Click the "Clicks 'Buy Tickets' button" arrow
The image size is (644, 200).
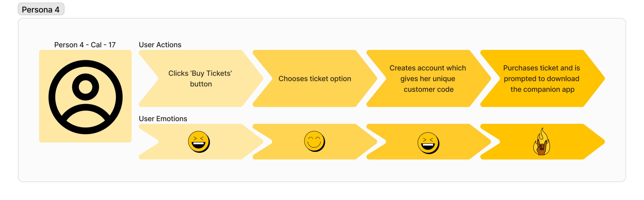click(x=200, y=78)
